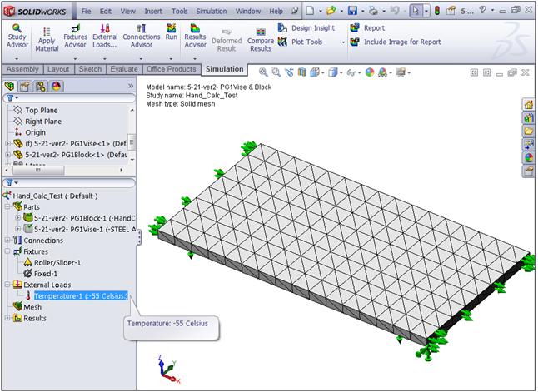The image size is (538, 392).
Task: Open Plot Tools
Action: click(300, 42)
